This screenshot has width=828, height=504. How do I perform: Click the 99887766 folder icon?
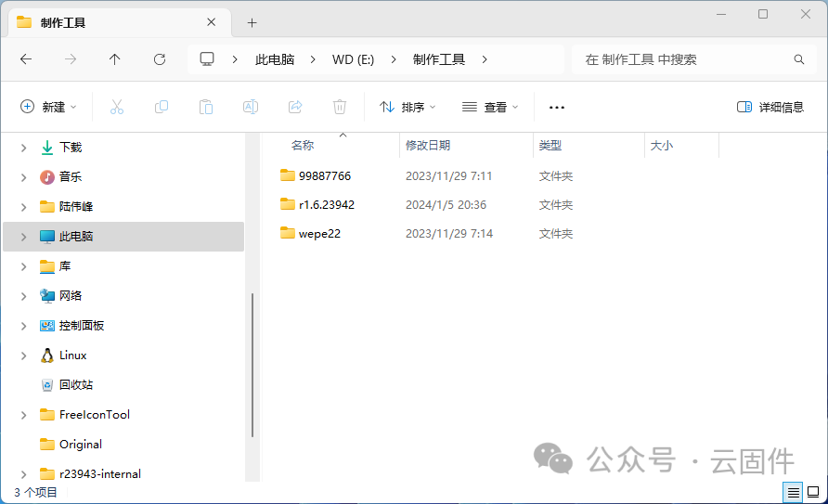click(x=288, y=175)
